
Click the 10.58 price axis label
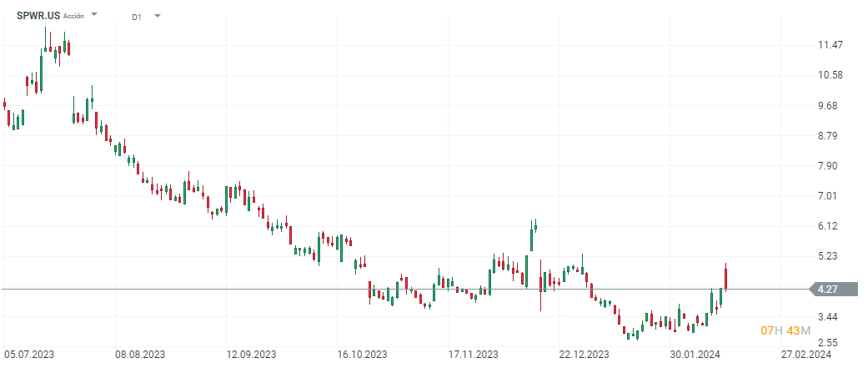click(x=830, y=75)
